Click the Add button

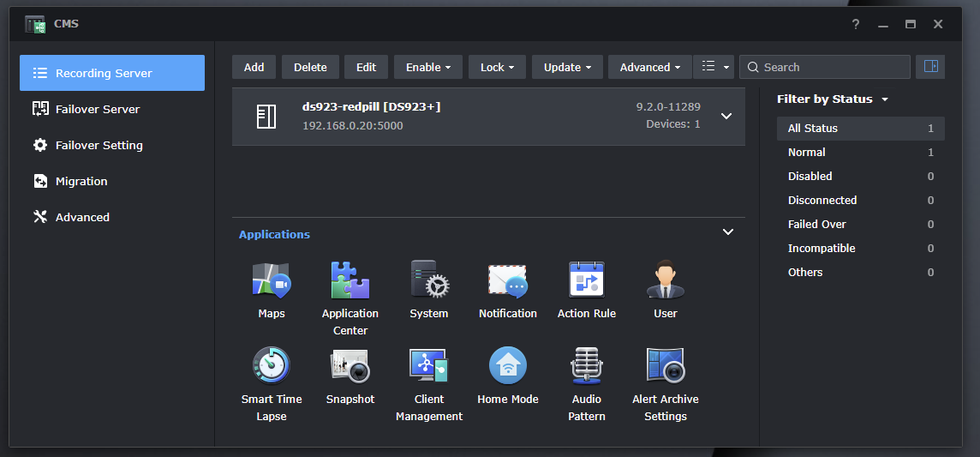click(x=254, y=67)
